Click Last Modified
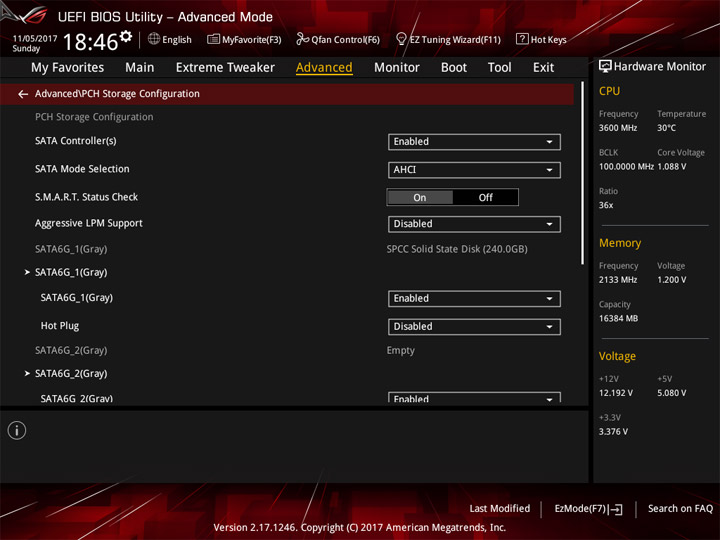Screen dimensions: 720x540 500,509
